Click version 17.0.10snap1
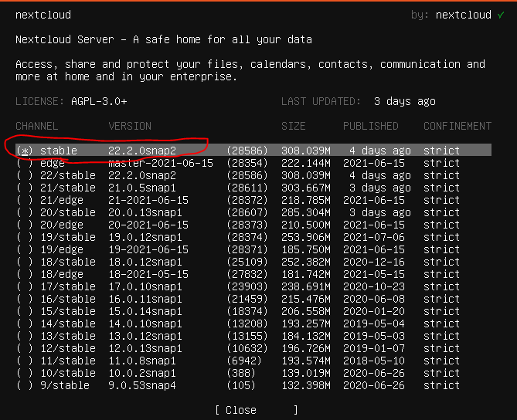 click(x=145, y=286)
